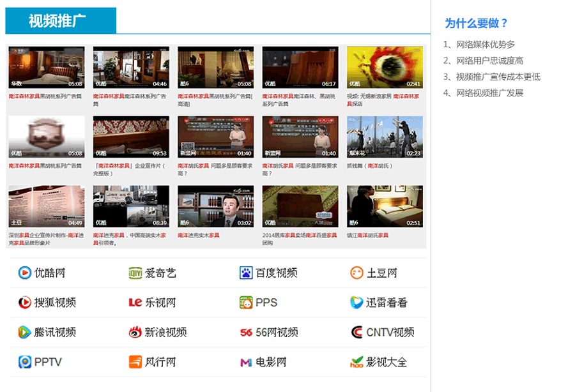Image resolution: width=575 pixels, height=392 pixels.
Task: Click the 无锡新浪家居 南洋森林家具探店 title
Action: 383,100
